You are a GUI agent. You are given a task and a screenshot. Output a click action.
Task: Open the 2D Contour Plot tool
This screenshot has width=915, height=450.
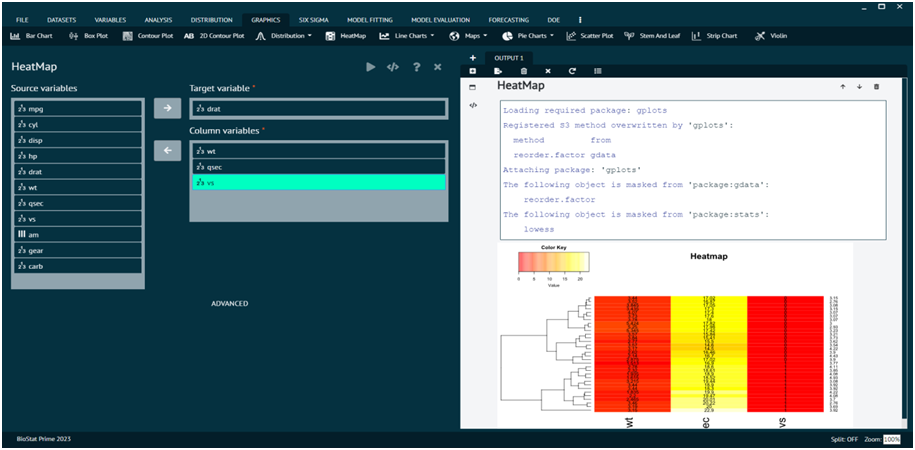coord(214,36)
